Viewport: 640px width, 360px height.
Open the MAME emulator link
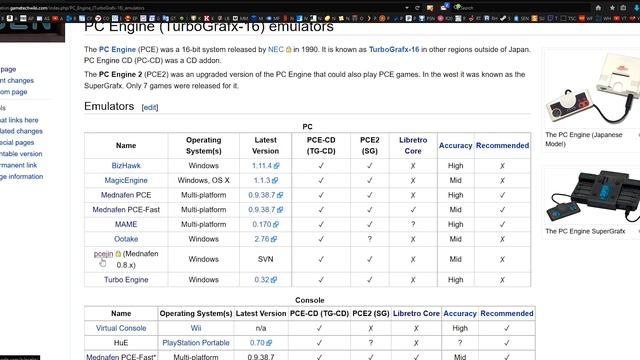(126, 224)
